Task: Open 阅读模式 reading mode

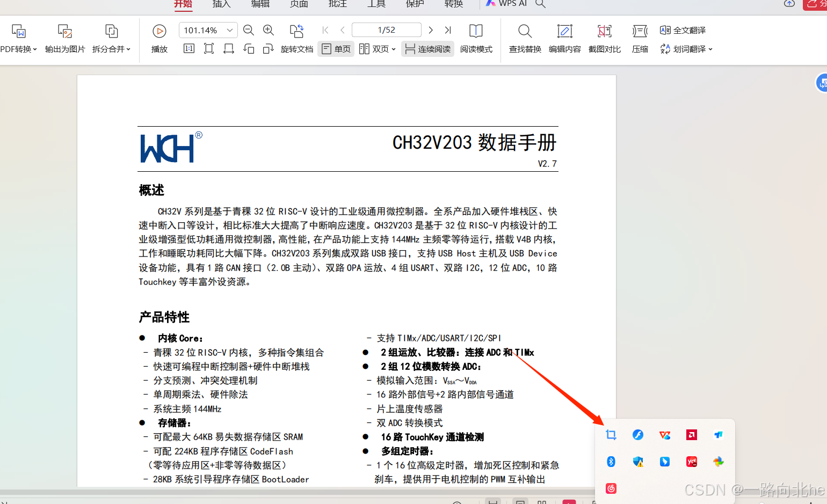Action: (476, 38)
